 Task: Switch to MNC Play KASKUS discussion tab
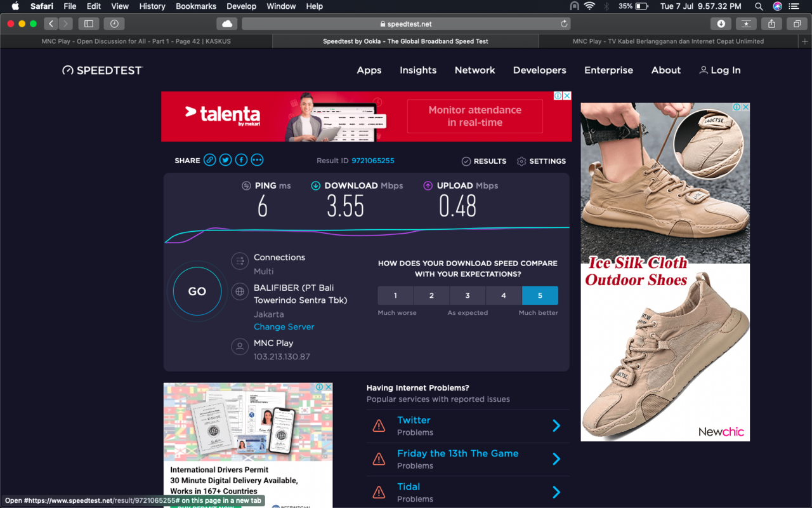(x=136, y=41)
